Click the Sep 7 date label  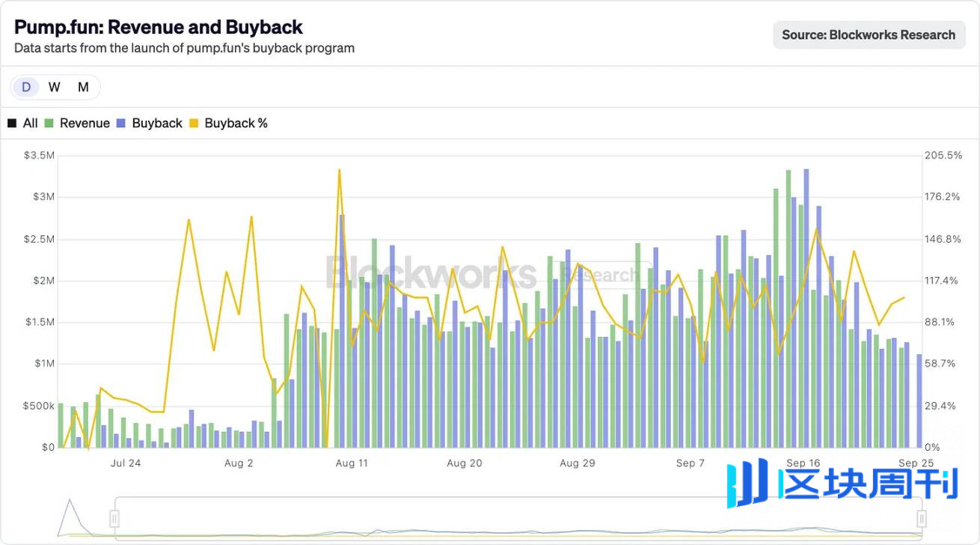(x=690, y=463)
